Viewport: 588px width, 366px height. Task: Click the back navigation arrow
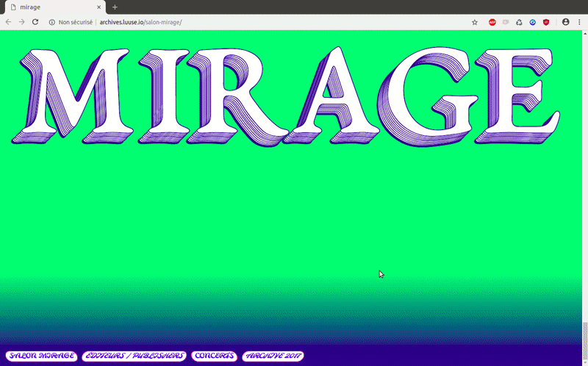pos(8,22)
